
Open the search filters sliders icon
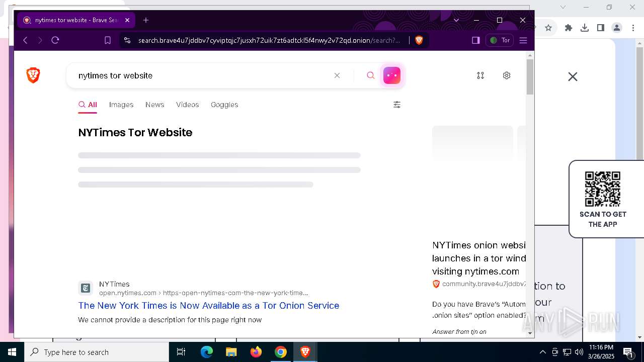397,105
